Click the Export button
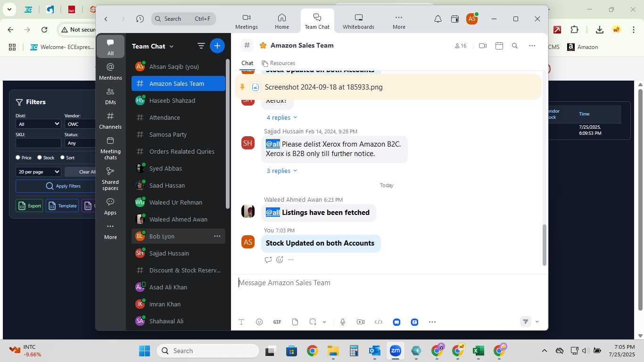This screenshot has width=644, height=362. (29, 206)
